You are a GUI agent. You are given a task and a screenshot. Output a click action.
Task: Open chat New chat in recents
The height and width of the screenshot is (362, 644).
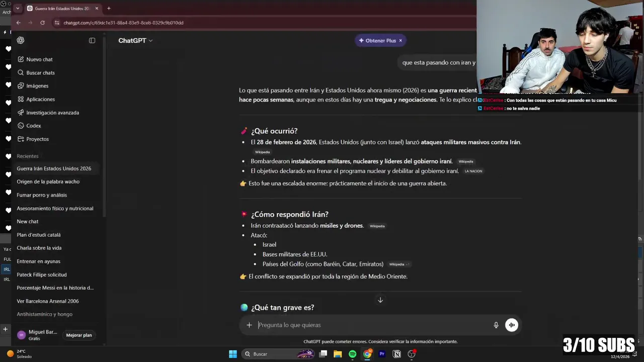(x=28, y=221)
